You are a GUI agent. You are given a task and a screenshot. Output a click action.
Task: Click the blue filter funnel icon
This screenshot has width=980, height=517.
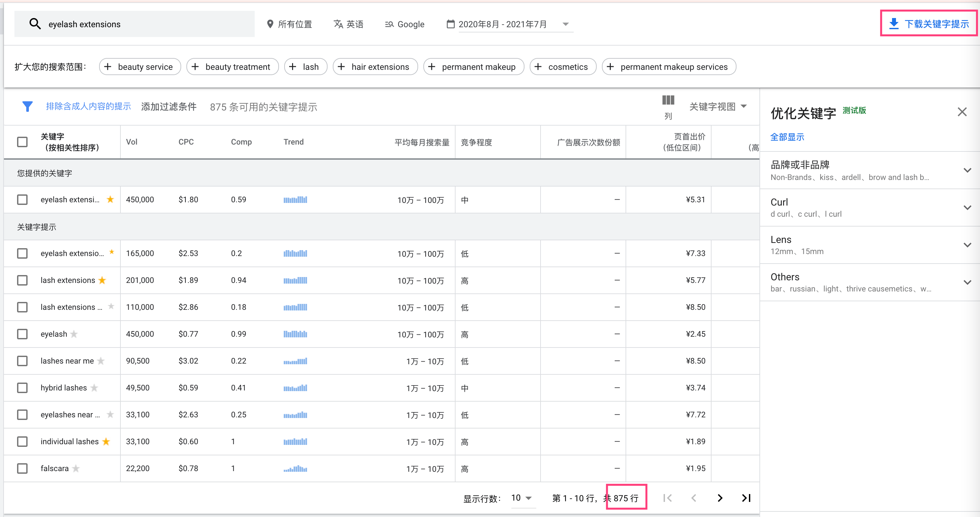pyautogui.click(x=27, y=107)
